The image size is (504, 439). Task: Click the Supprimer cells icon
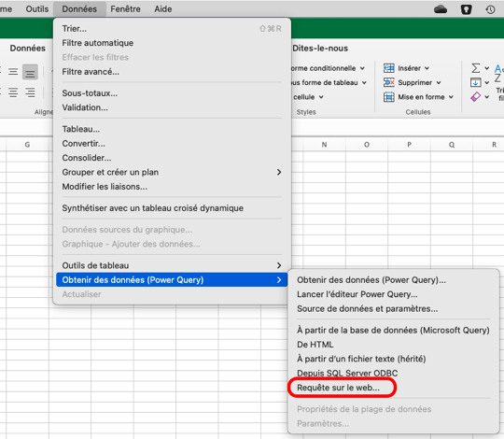point(388,82)
